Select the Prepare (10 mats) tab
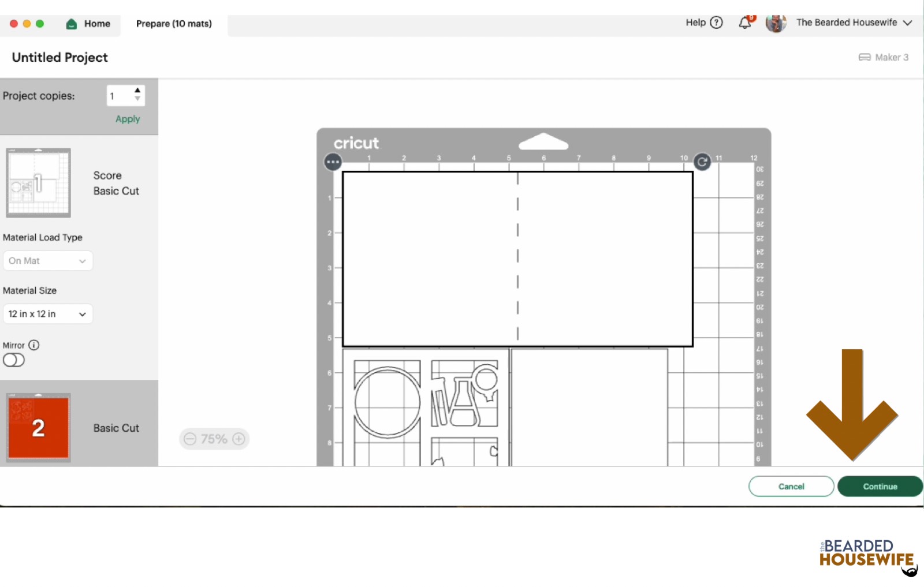The height and width of the screenshot is (587, 924). coord(174,24)
